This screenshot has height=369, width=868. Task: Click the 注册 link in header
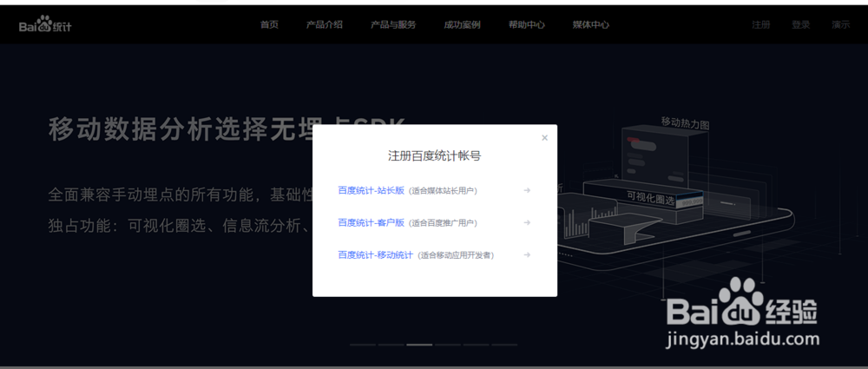[760, 25]
